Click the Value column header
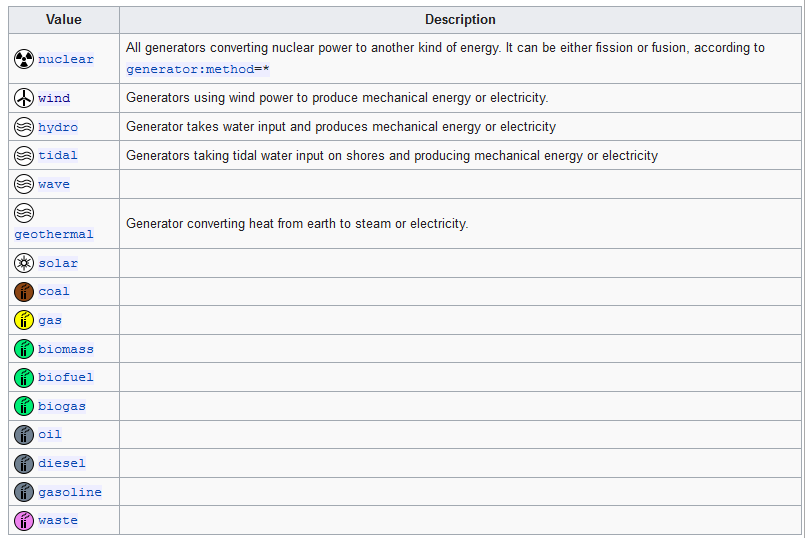This screenshot has height=538, width=805. [x=64, y=20]
